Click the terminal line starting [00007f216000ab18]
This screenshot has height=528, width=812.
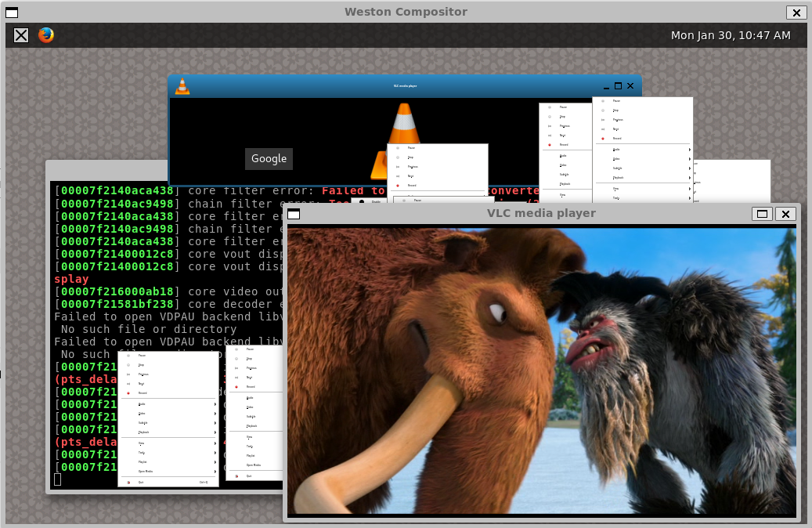(x=169, y=291)
